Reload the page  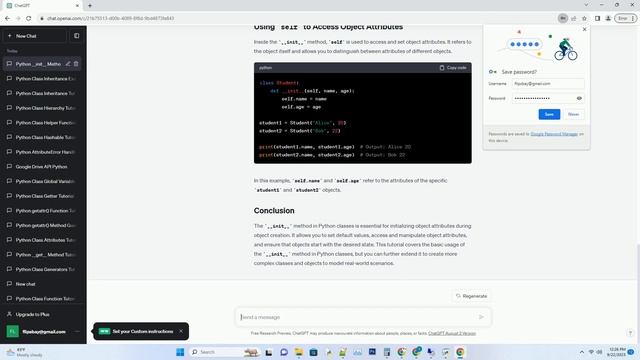[29, 18]
